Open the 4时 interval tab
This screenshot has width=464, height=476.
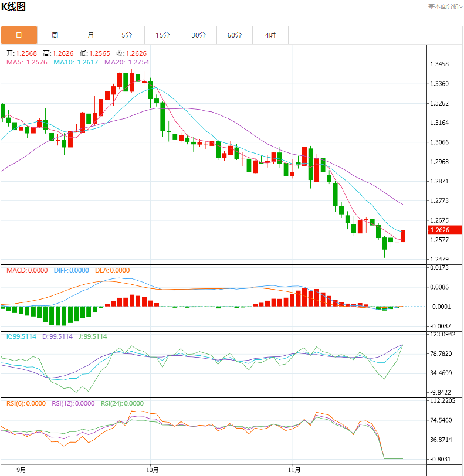click(x=270, y=35)
